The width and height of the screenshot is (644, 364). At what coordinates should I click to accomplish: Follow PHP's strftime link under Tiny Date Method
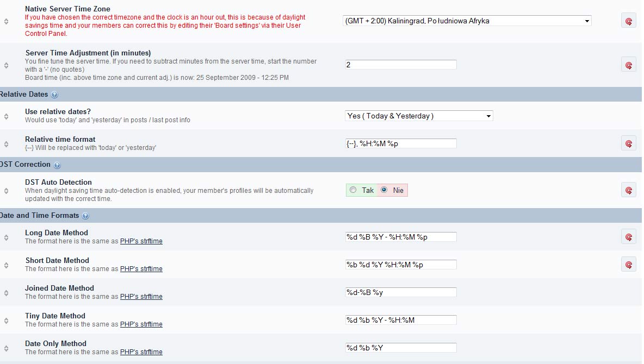[141, 324]
